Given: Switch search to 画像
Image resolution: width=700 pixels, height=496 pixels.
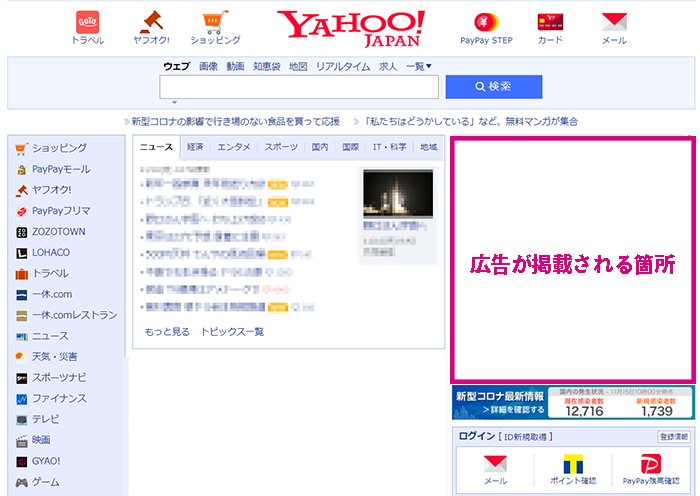Looking at the screenshot, I should [x=208, y=67].
